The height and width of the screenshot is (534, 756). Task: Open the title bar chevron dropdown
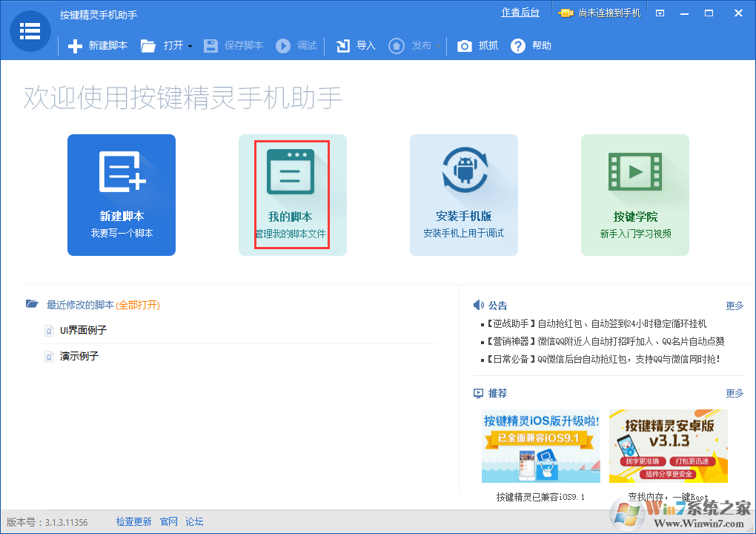pyautogui.click(x=660, y=13)
